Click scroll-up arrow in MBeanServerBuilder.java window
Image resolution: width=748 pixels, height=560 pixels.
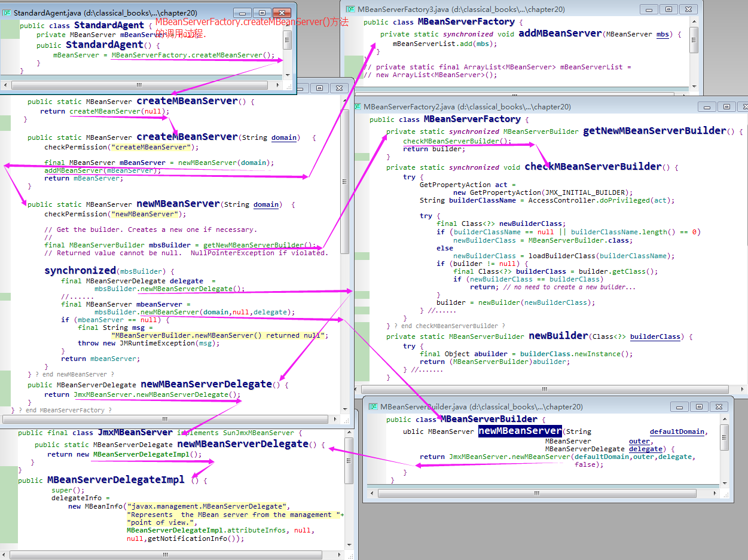click(x=725, y=419)
